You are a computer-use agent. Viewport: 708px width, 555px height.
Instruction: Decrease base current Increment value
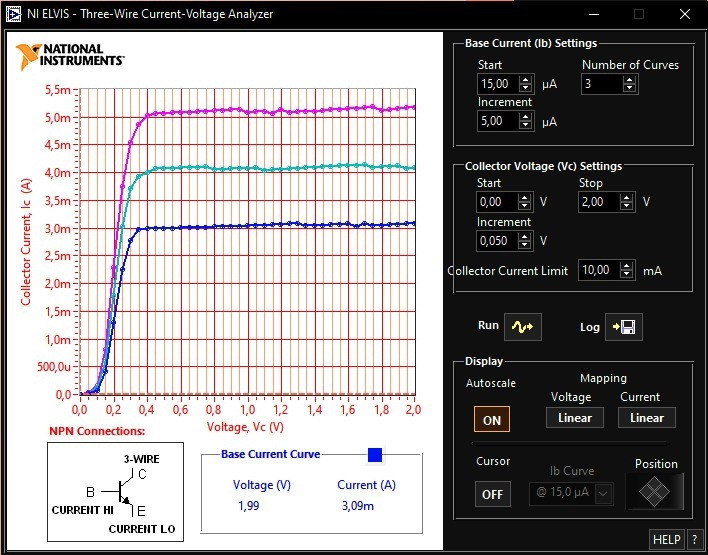(x=525, y=126)
